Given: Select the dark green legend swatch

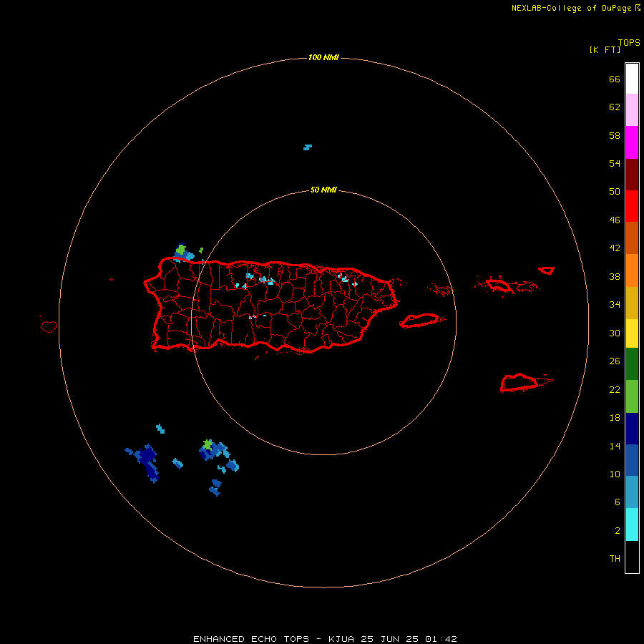Looking at the screenshot, I should pyautogui.click(x=632, y=364).
